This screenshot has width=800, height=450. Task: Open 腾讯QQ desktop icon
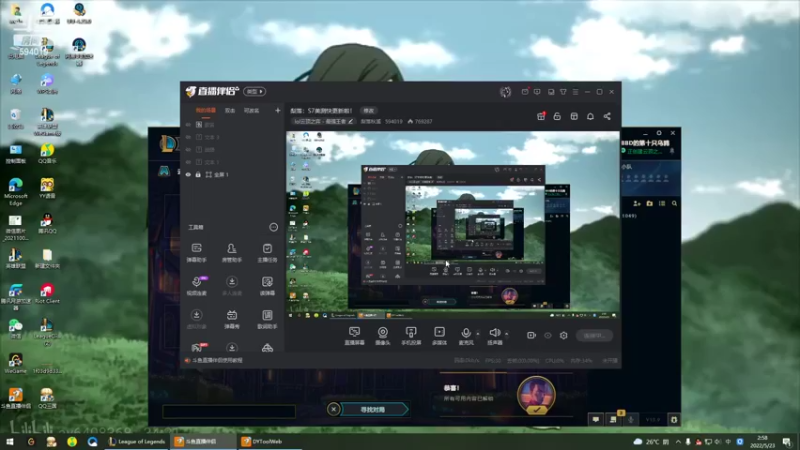click(x=47, y=223)
